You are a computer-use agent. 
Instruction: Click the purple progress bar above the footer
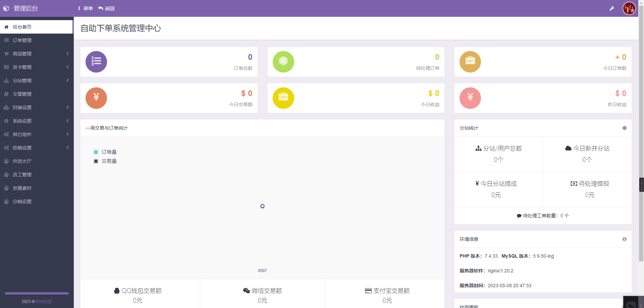pyautogui.click(x=36, y=293)
